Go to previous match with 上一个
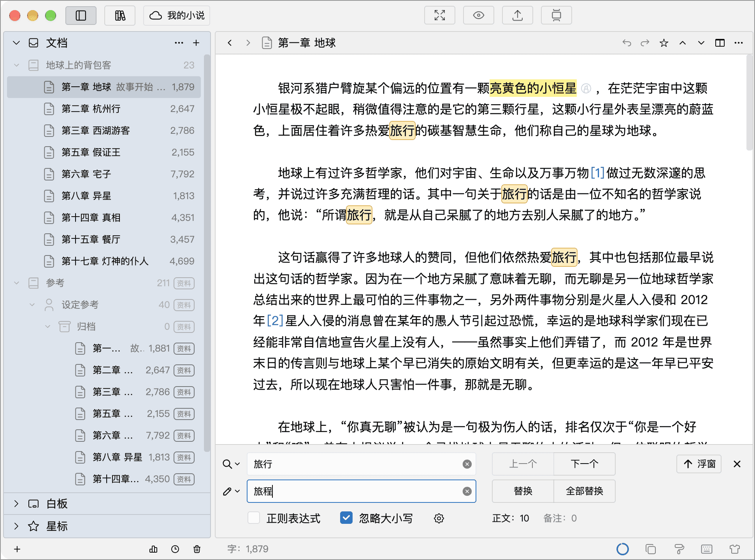Screen dimensions: 755x560 click(523, 464)
